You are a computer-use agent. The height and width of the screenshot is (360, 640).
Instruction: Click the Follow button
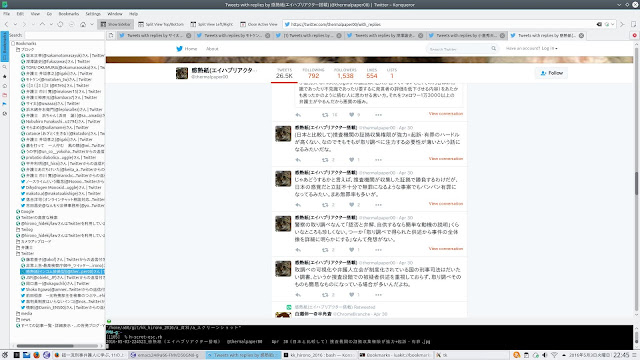click(x=551, y=73)
